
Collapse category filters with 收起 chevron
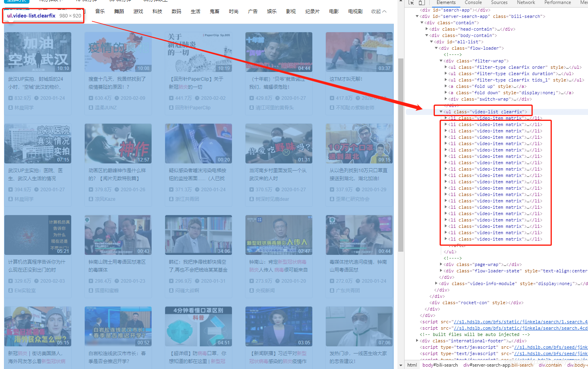pos(378,12)
